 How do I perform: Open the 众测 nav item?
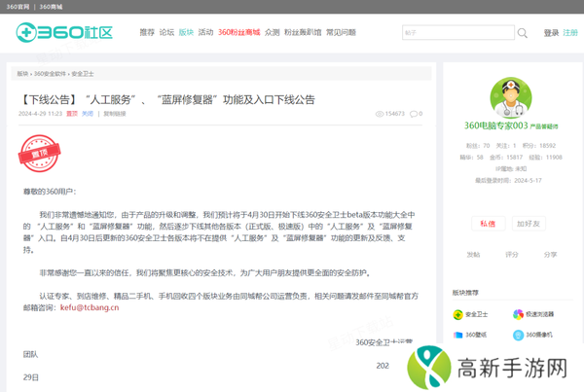(273, 32)
